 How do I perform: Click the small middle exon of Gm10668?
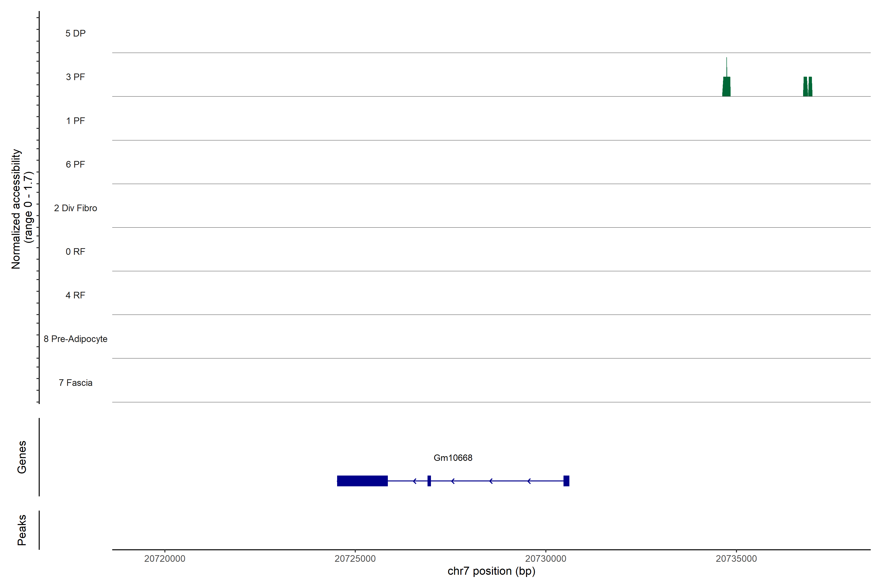click(429, 481)
